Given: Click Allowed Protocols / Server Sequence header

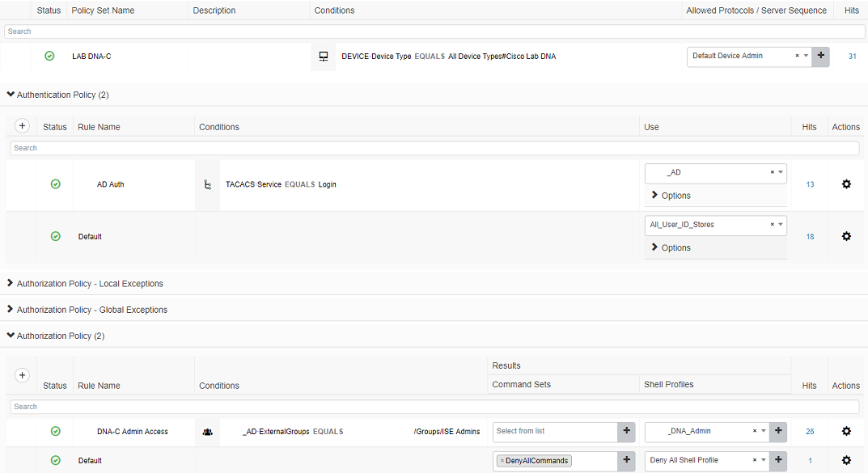Looking at the screenshot, I should pos(756,11).
